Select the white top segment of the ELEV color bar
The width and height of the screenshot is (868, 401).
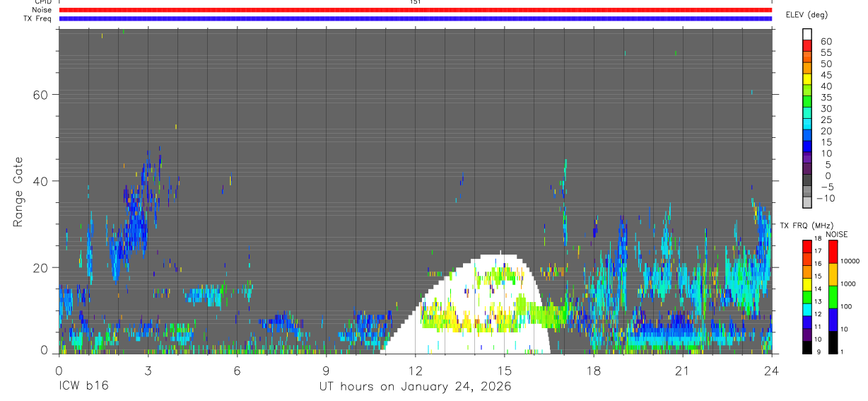pyautogui.click(x=807, y=33)
